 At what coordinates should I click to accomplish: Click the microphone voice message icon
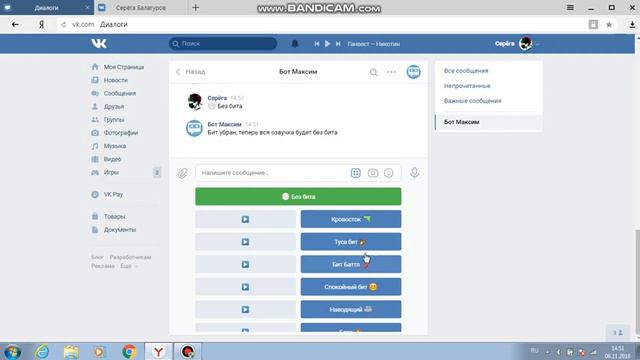[x=414, y=173]
